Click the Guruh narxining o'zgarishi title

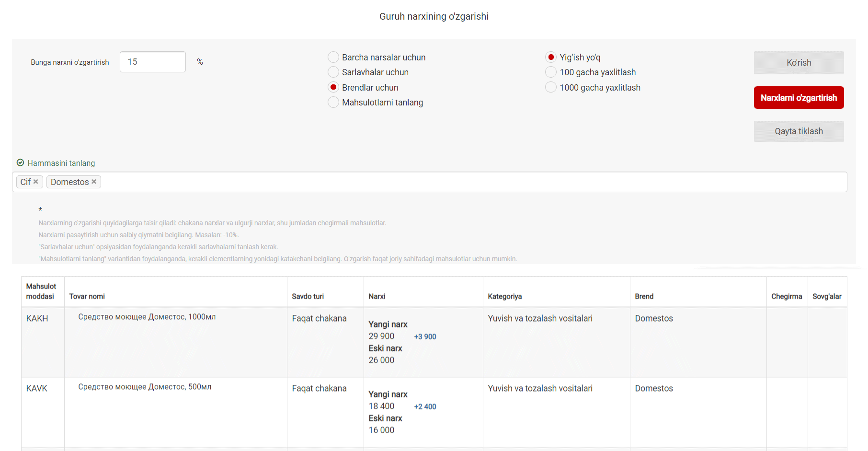[x=434, y=16]
